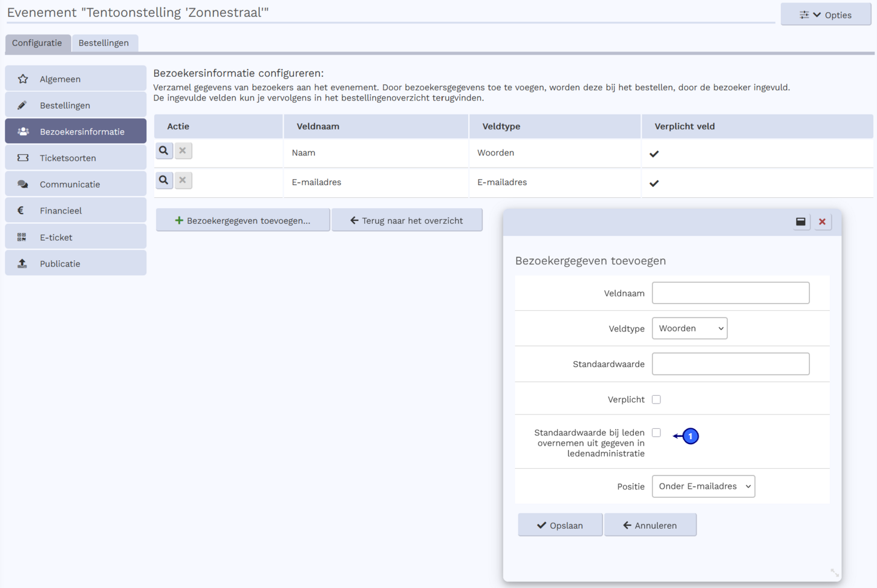
Task: Open the Positie dropdown showing Onder E-mailadres
Action: pyautogui.click(x=703, y=486)
